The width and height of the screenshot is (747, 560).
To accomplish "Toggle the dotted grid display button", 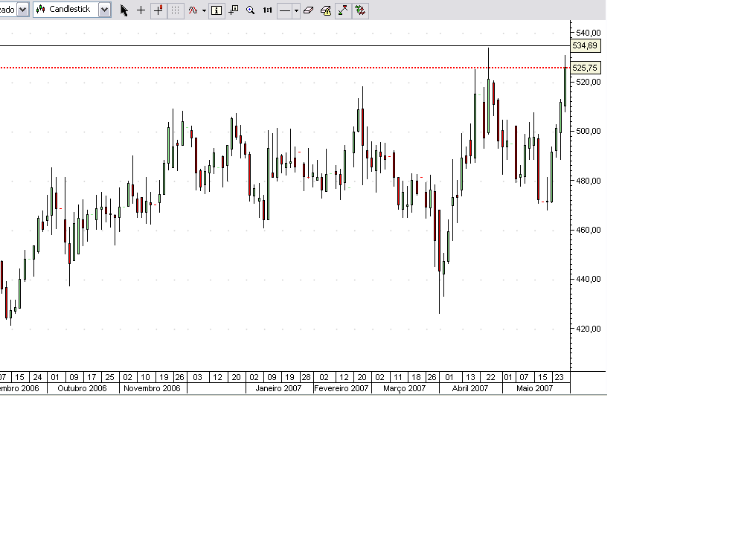I will (176, 10).
